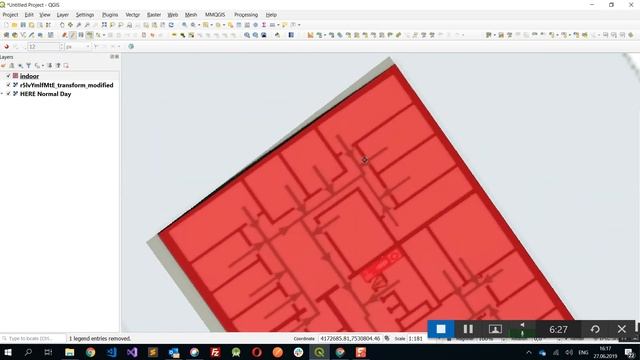
Task: Click the Pan Map to Selection icon
Action: point(70,25)
